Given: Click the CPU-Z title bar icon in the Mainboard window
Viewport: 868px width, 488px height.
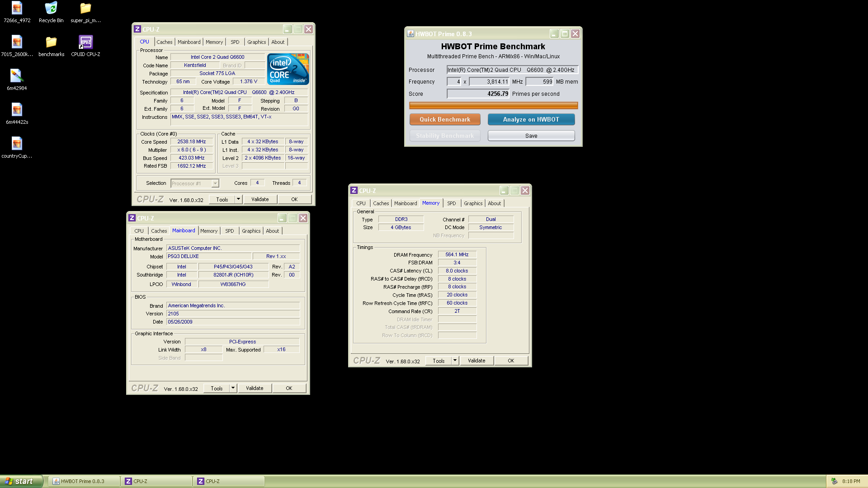Looking at the screenshot, I should [132, 218].
